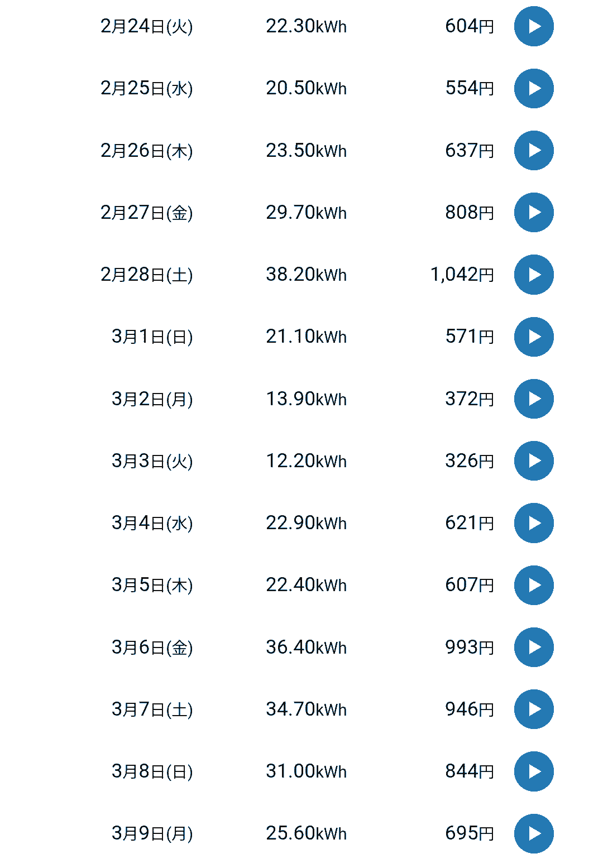Open the 3月2日(月) detail arrow
603x868 pixels.
click(534, 399)
